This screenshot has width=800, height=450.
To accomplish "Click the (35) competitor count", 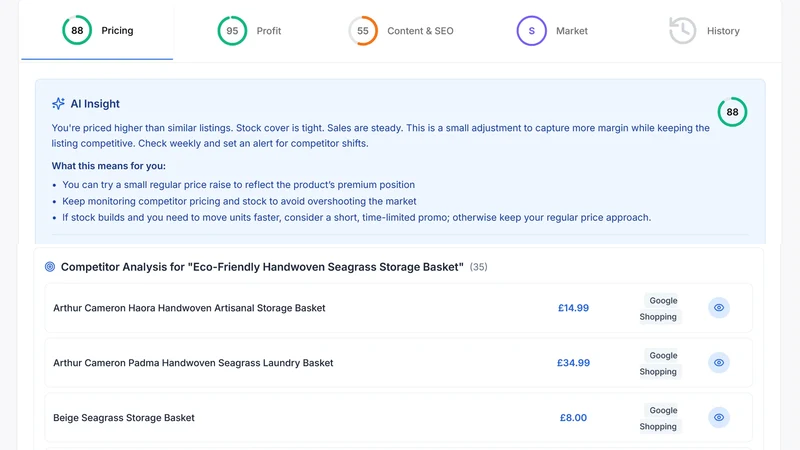I will click(x=479, y=267).
